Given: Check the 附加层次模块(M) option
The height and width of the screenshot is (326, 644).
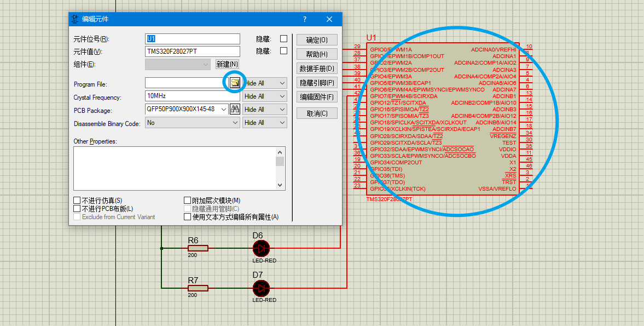Looking at the screenshot, I should [187, 200].
